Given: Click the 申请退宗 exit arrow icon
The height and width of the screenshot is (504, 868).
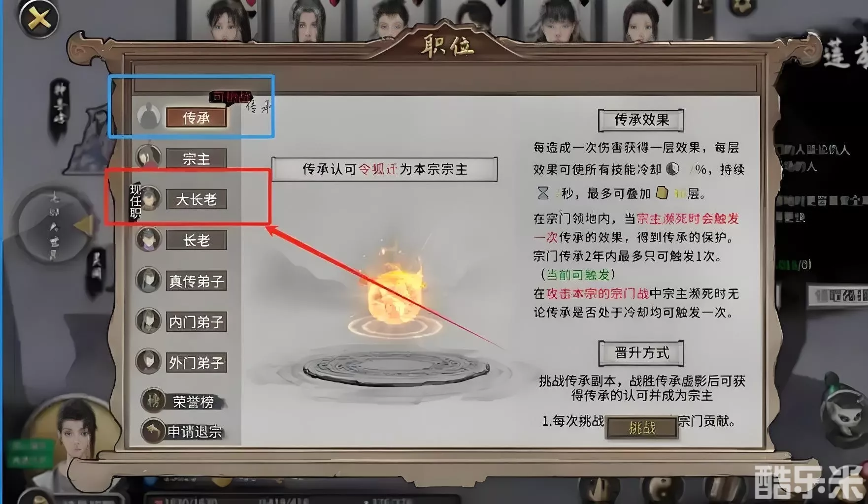Looking at the screenshot, I should [x=153, y=431].
